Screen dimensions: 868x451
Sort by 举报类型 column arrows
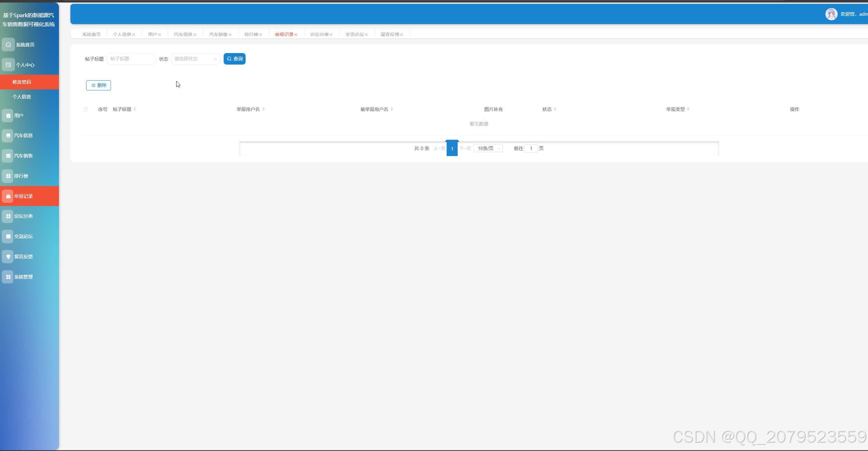tap(688, 109)
